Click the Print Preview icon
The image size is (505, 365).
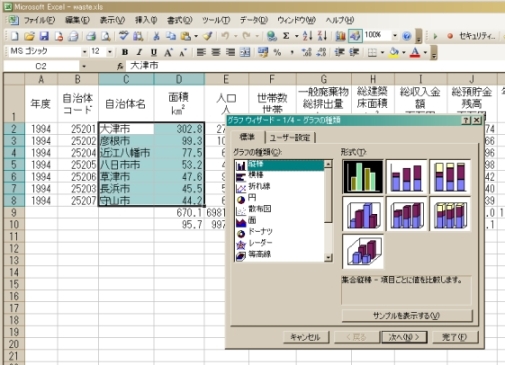[106, 36]
